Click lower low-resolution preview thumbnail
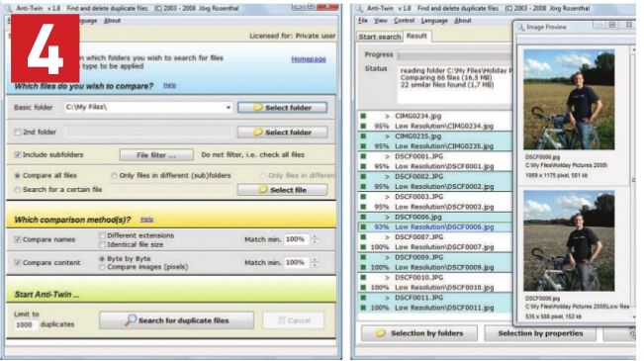The width and height of the screenshot is (644, 361). [x=569, y=240]
